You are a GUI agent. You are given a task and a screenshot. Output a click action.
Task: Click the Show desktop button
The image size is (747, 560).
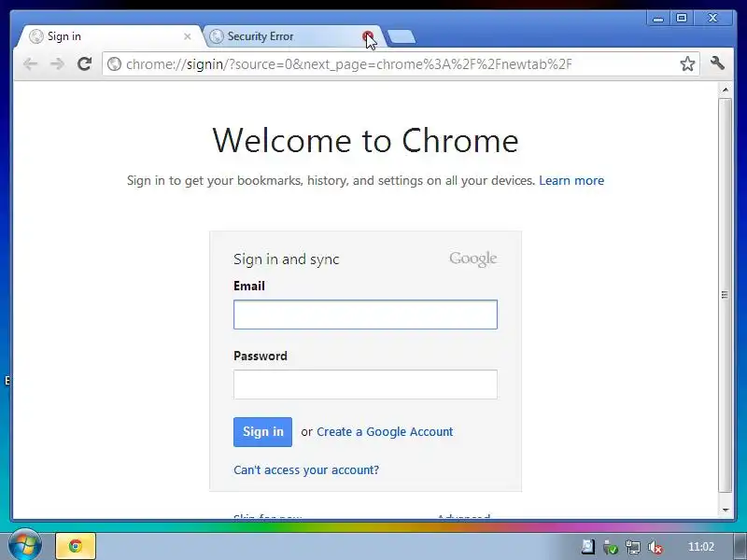coord(740,547)
